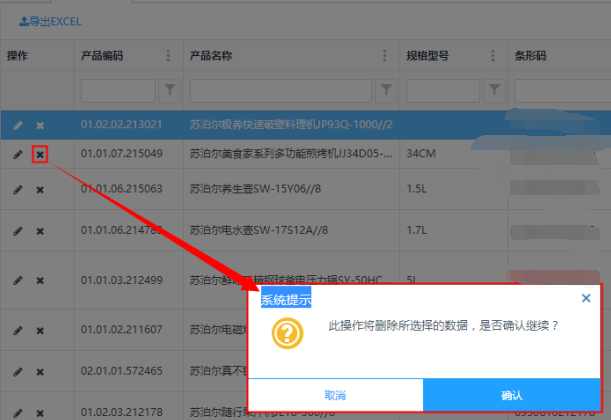The width and height of the screenshot is (611, 420).
Task: Click into the 产品编码 filter text box
Action: 118,90
